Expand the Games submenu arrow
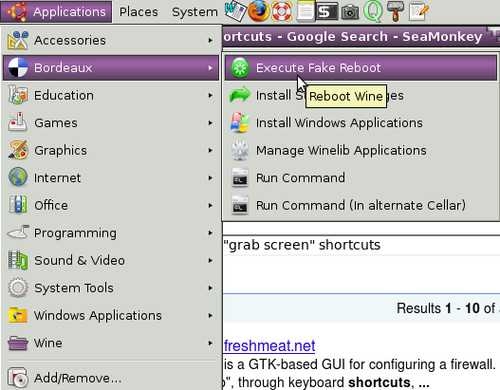This screenshot has width=500, height=390. tap(210, 123)
